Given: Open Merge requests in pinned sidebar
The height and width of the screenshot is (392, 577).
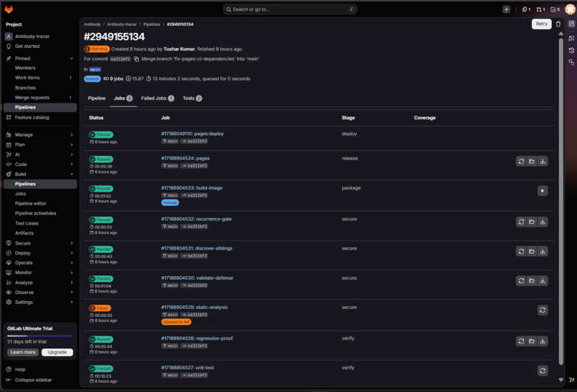Looking at the screenshot, I should click(40, 97).
